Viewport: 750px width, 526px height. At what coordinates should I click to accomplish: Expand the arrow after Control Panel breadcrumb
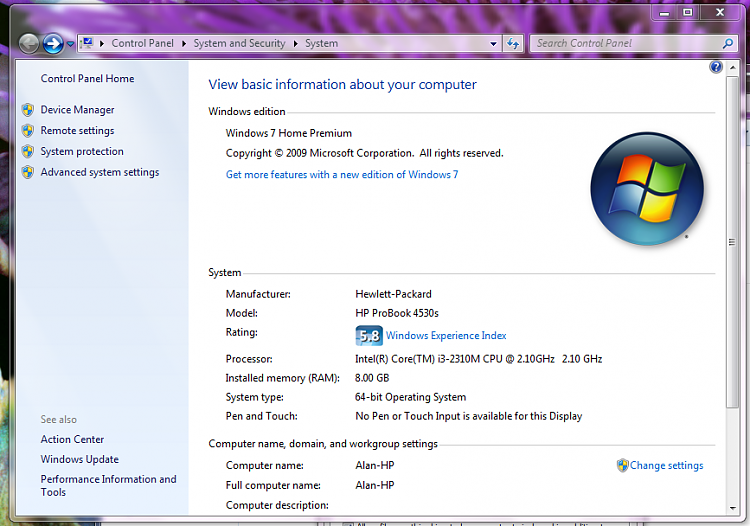(x=184, y=44)
